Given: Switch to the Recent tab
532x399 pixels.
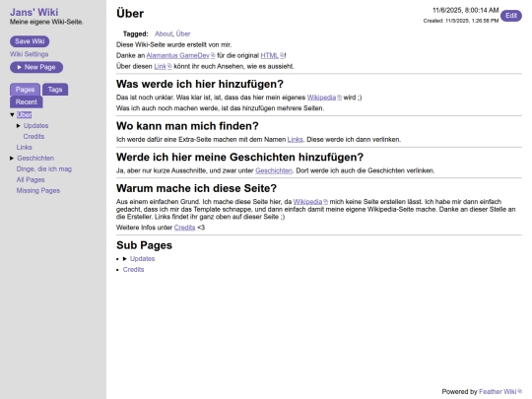Looking at the screenshot, I should pyautogui.click(x=27, y=101).
